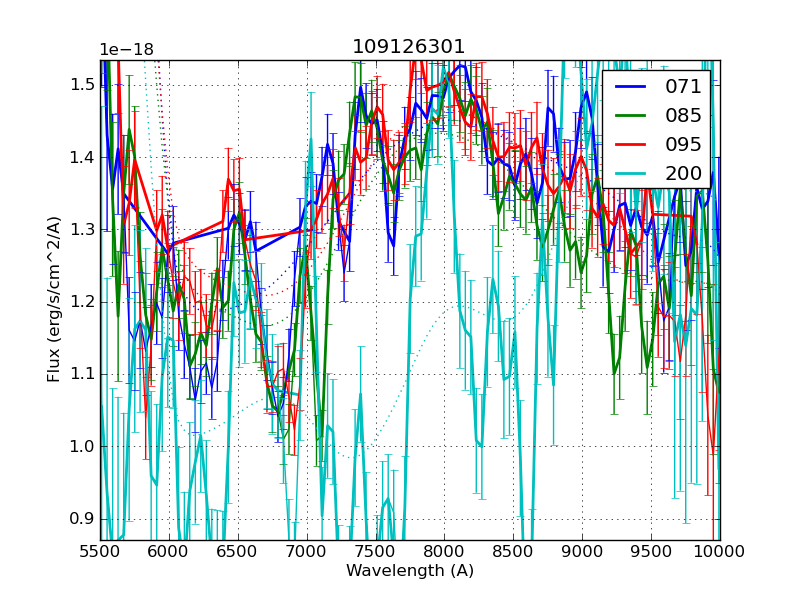Select the 085 legend label
This screenshot has width=800, height=600.
tap(684, 115)
